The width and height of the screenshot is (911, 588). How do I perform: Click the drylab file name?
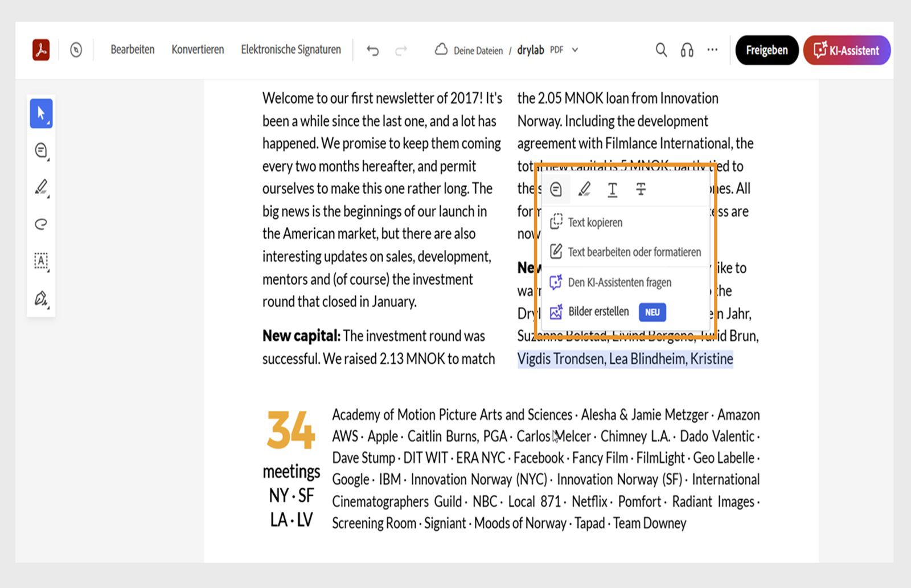[531, 50]
